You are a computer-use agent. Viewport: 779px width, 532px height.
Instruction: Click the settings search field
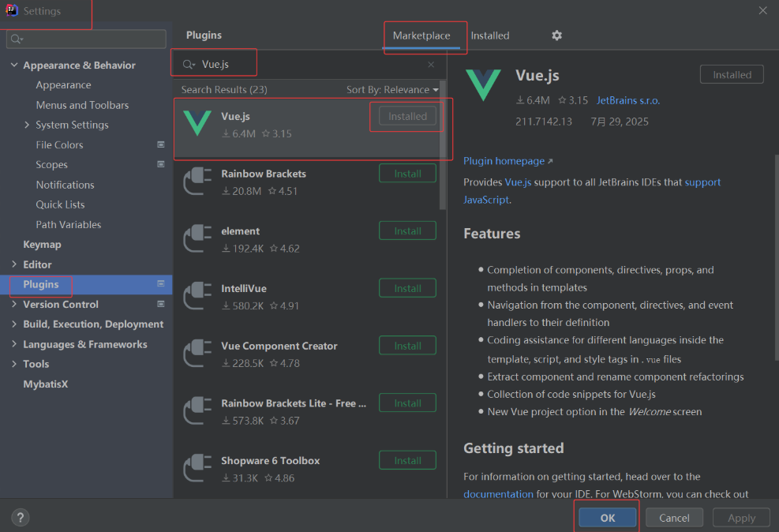86,39
